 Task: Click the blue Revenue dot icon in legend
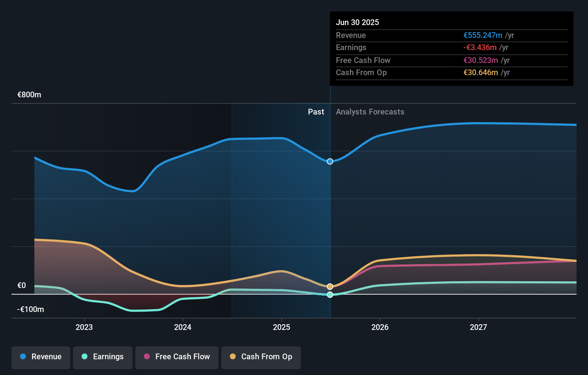(23, 357)
